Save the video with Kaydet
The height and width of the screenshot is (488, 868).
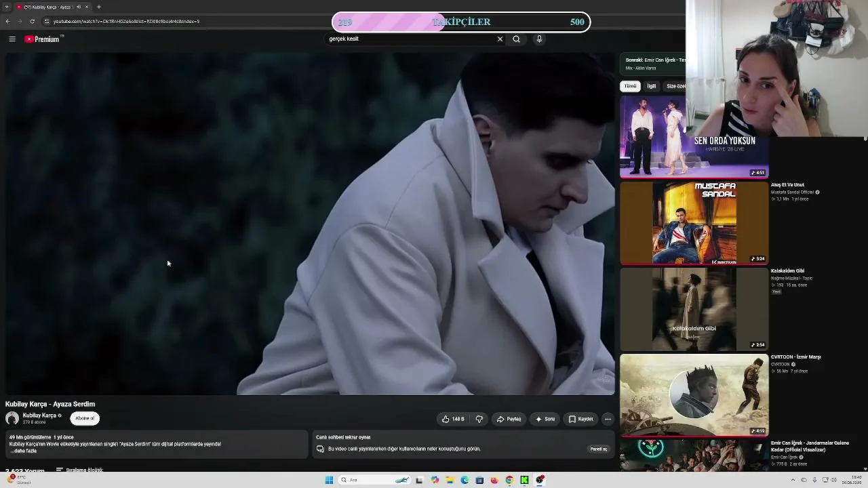[581, 419]
